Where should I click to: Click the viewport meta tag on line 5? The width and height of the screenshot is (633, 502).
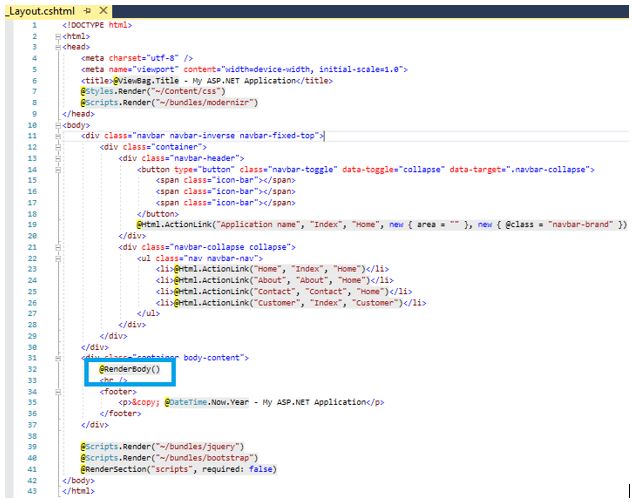click(244, 69)
